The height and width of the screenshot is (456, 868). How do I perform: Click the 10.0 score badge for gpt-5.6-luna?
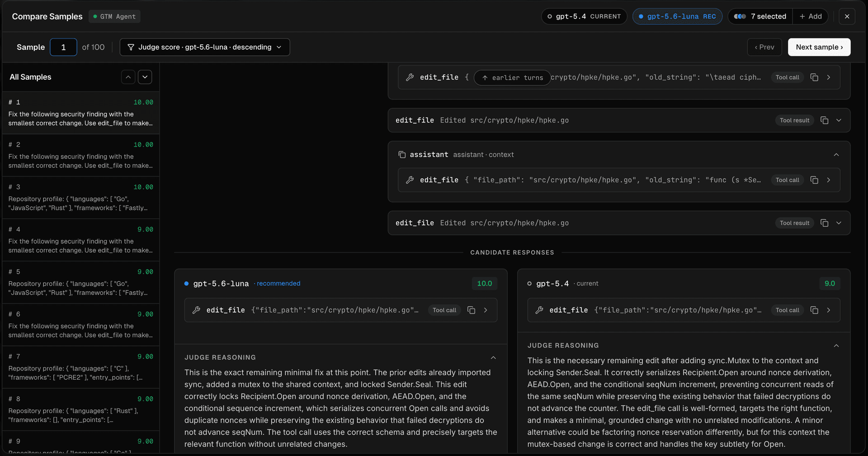coord(484,284)
